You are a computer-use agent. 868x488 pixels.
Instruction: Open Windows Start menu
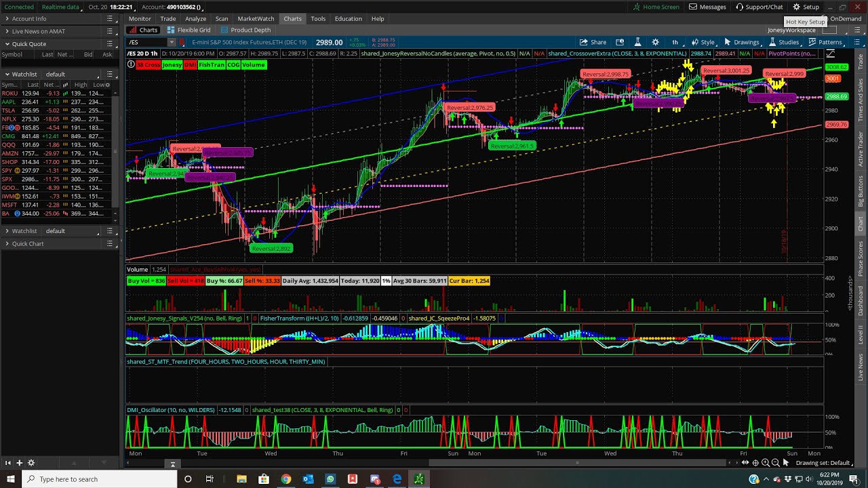point(10,479)
